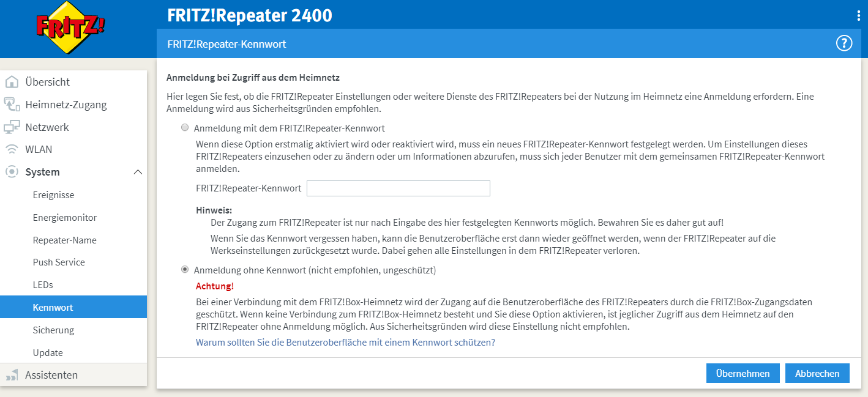Click the FRITZ! logo
This screenshot has width=868, height=397.
click(71, 28)
